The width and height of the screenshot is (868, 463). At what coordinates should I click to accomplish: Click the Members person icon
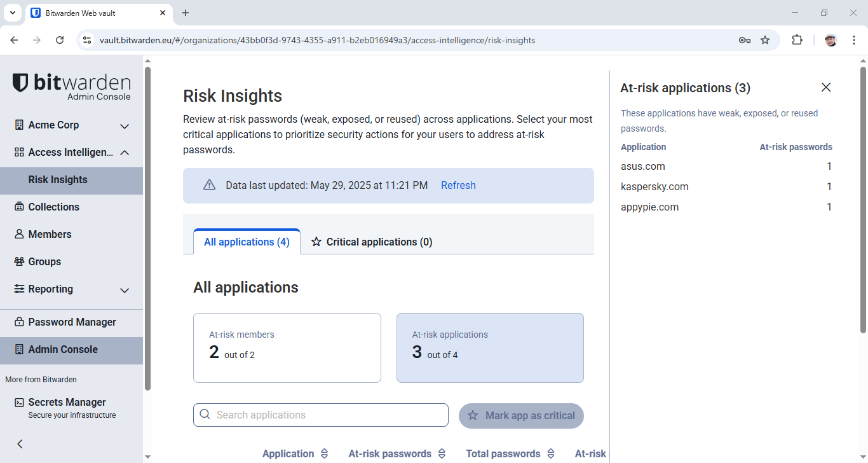point(19,234)
